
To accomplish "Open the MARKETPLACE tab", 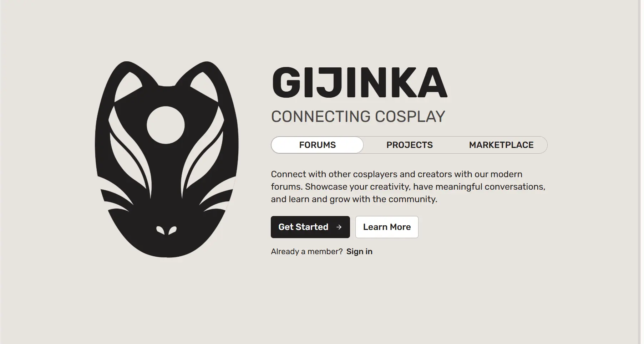I will coord(501,145).
